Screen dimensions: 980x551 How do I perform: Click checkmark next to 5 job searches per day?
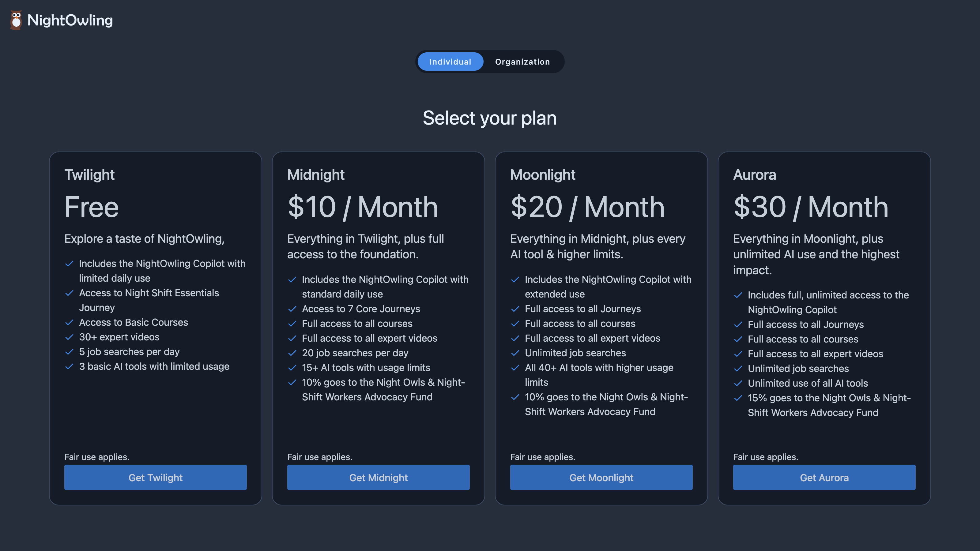click(69, 352)
